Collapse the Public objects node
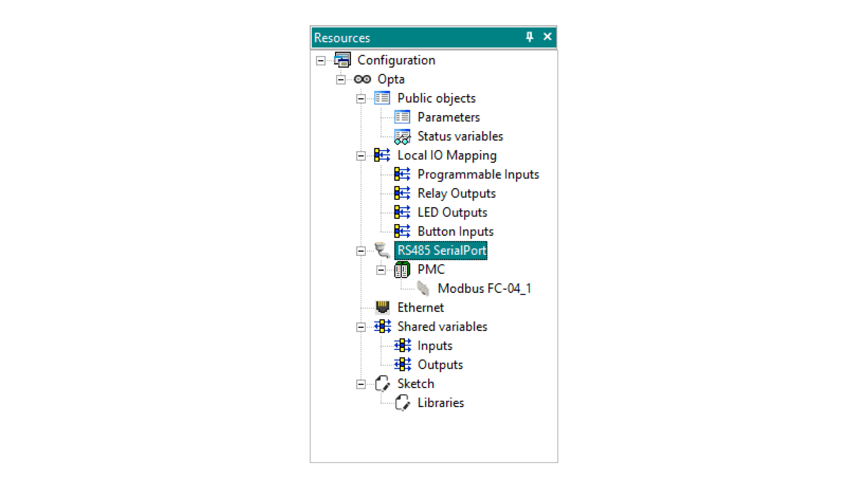The image size is (868, 488). click(x=361, y=99)
